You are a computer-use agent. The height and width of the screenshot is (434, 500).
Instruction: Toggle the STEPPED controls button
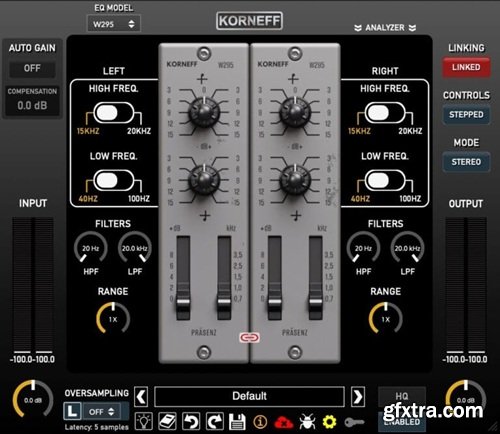[x=466, y=115]
